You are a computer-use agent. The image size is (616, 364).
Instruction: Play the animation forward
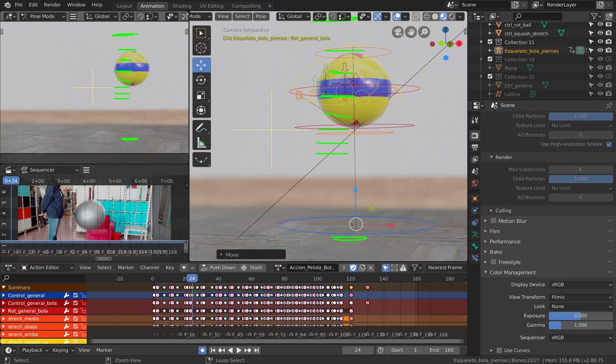[239, 350]
